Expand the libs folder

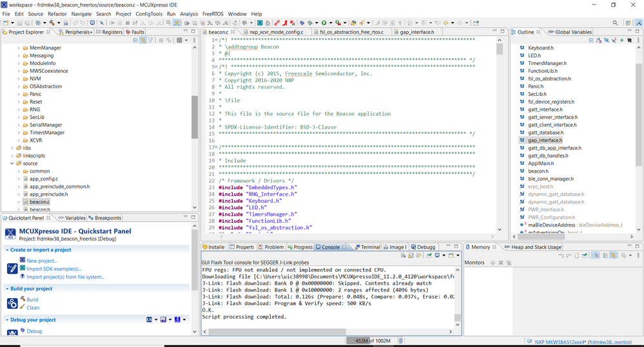(12, 148)
